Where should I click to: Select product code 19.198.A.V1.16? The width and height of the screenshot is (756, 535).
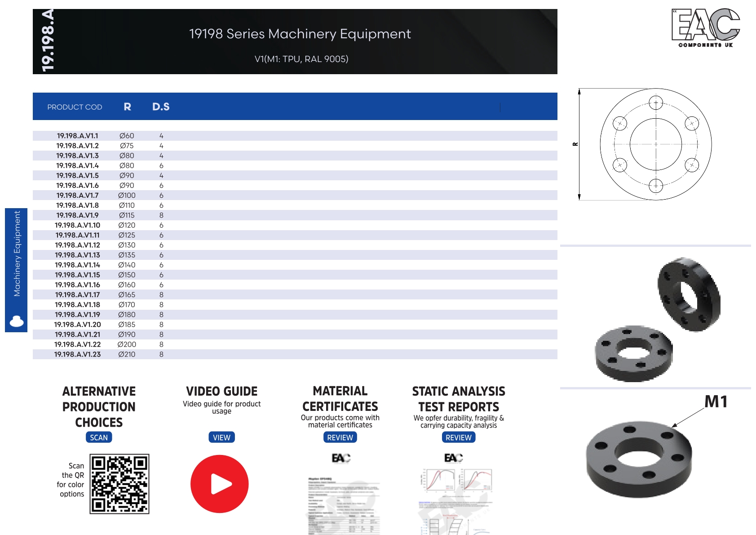coord(77,285)
